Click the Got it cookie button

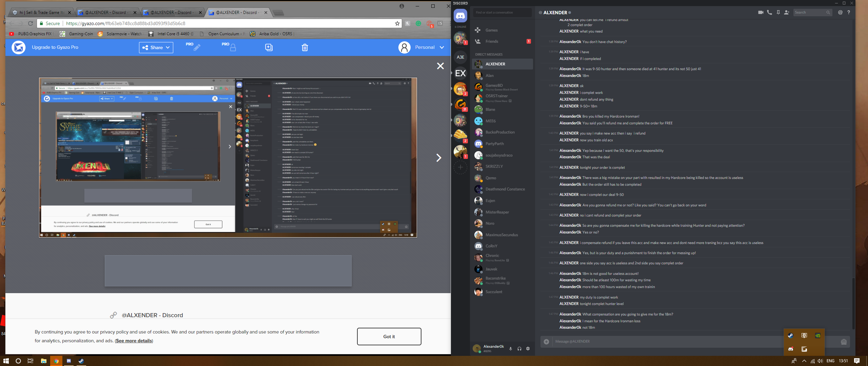(389, 337)
